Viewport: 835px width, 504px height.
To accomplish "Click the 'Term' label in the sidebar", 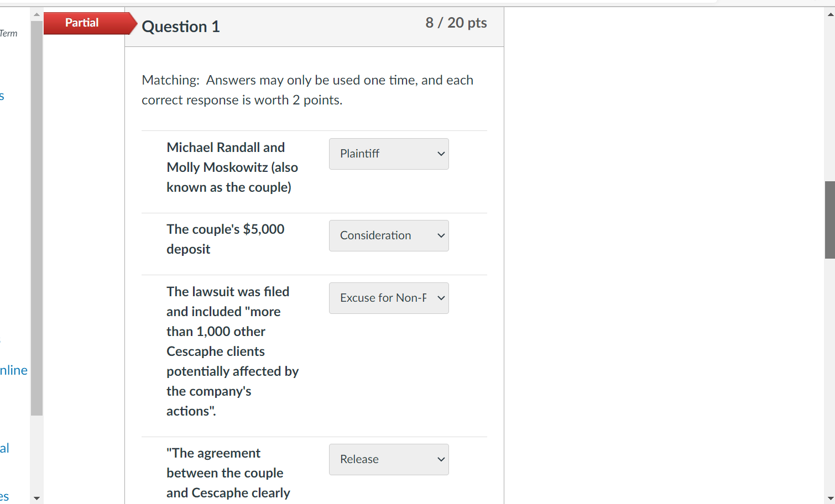I will (9, 33).
